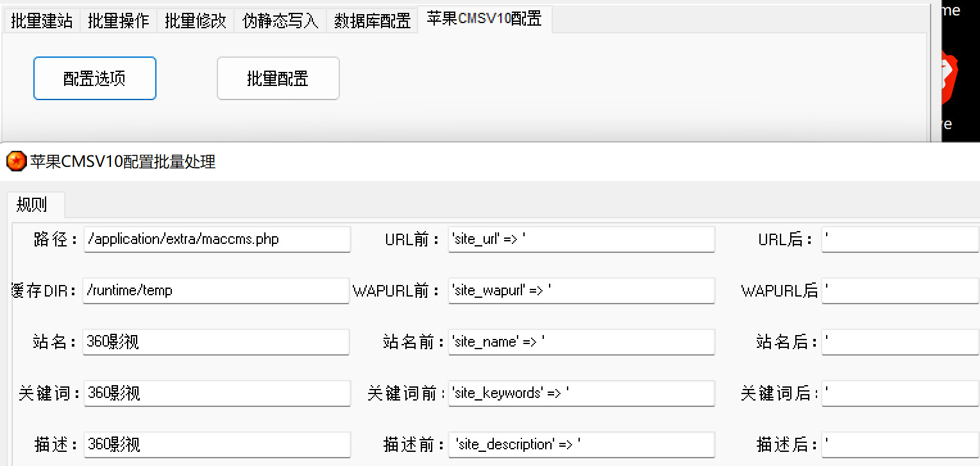Open the 批量操作 tab
The image size is (980, 466).
119,21
